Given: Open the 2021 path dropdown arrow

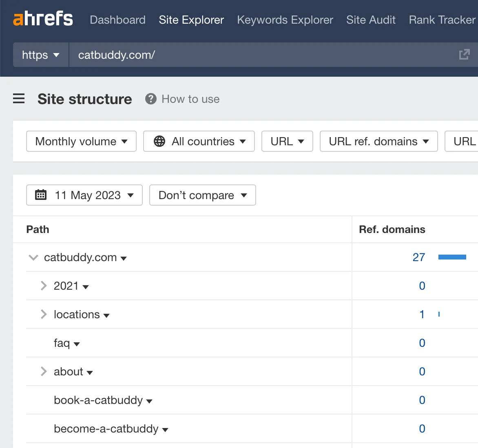Looking at the screenshot, I should pos(86,287).
